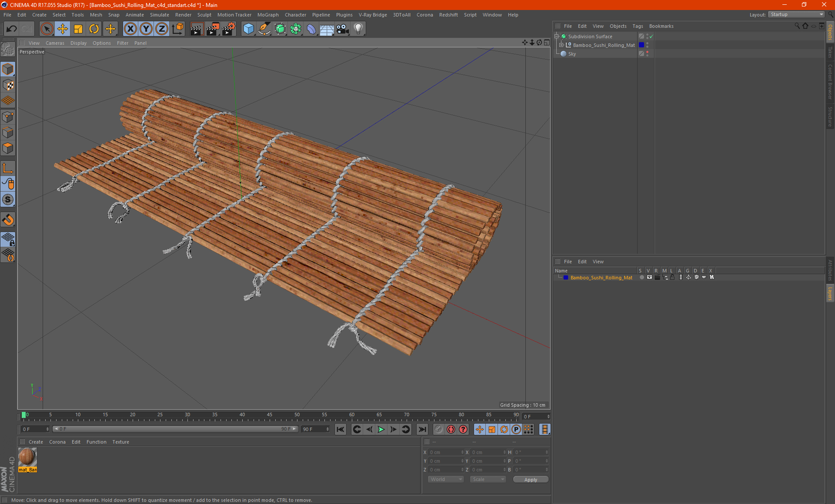
Task: Collapse the Subdivision Surface hierarchy
Action: pos(556,36)
